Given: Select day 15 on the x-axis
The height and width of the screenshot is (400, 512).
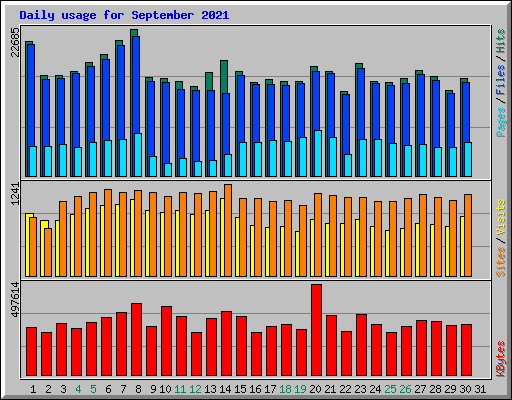Looking at the screenshot, I should pyautogui.click(x=240, y=389).
